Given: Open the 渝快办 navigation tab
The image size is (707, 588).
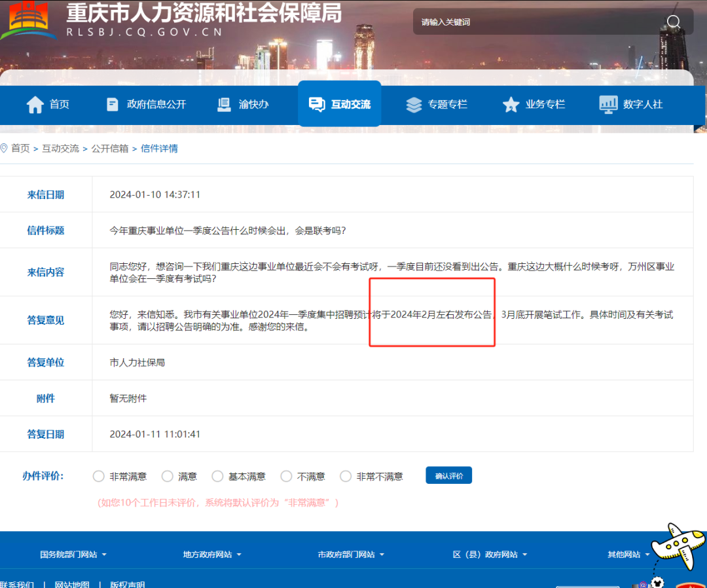Looking at the screenshot, I should [x=243, y=105].
